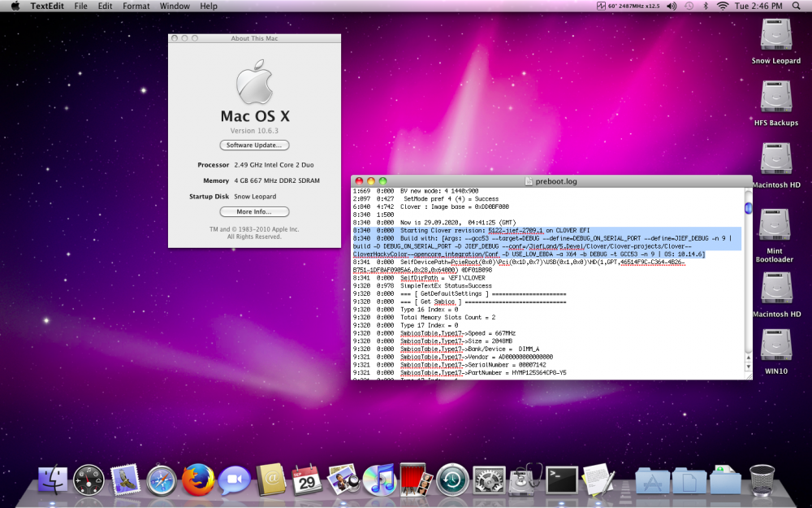Open the CPU temperature monitor menu extra
The image size is (812, 508).
point(628,7)
